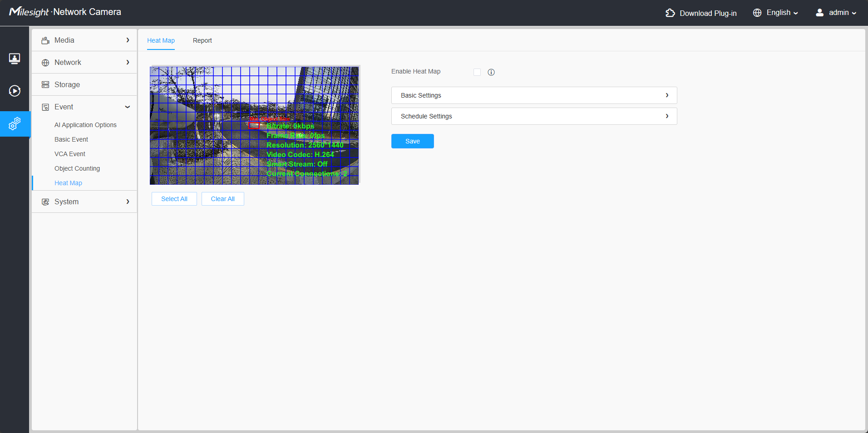
Task: Click the Download Plug-in cloud icon
Action: 670,13
